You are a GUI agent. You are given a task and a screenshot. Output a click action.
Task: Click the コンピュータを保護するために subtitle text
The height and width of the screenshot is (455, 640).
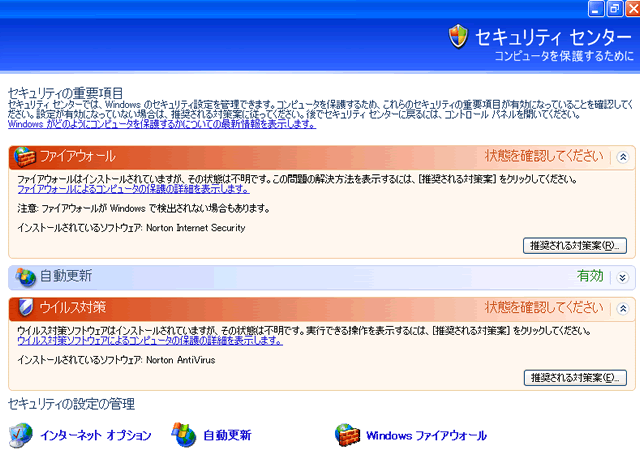click(x=564, y=56)
